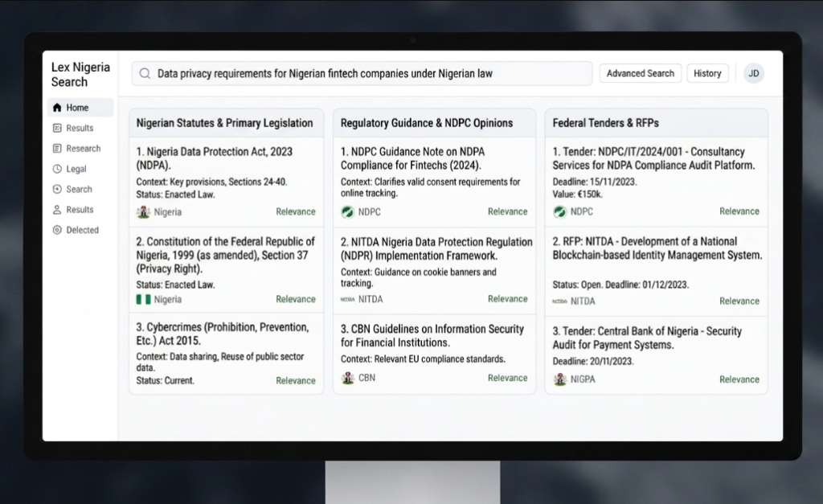
Task: Go to Home in sidebar
Action: 81,108
